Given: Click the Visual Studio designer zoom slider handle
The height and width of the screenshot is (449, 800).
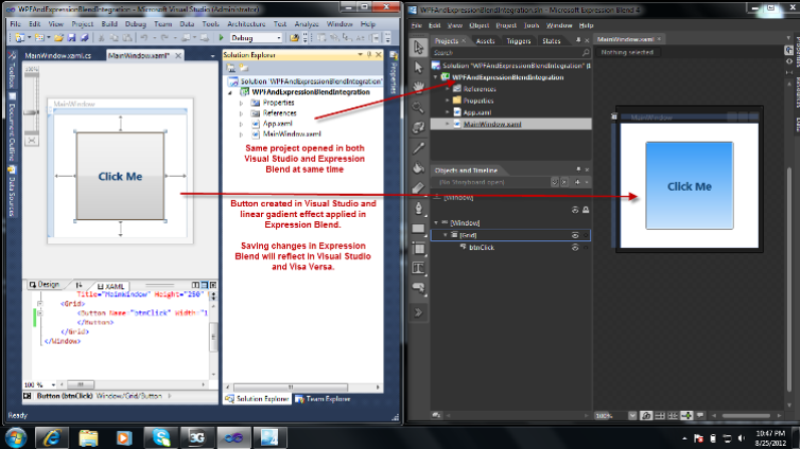Looking at the screenshot, I should point(32,113).
